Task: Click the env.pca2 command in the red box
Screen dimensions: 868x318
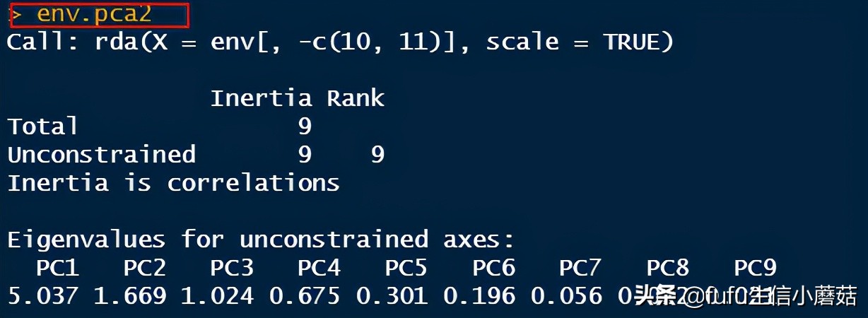Action: [x=94, y=14]
